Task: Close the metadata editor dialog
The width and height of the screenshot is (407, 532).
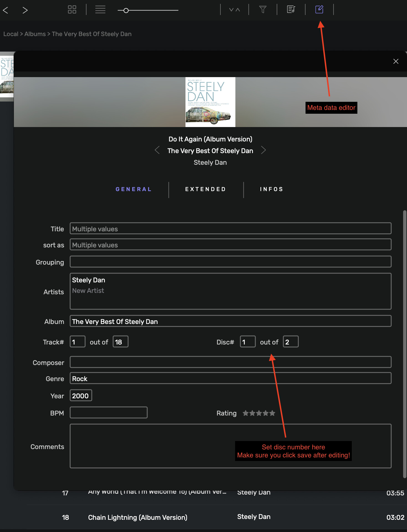Action: 396,61
